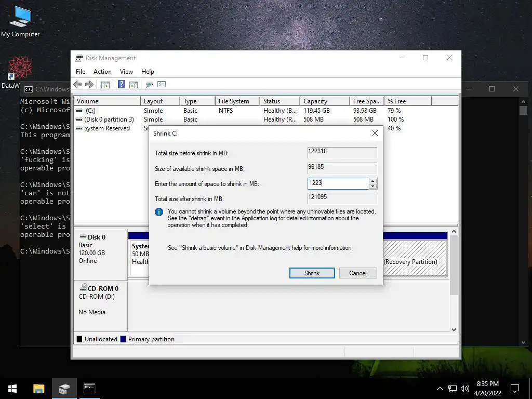This screenshot has height=399, width=532.
Task: Click scroll up arrow in disk graphical pane
Action: click(454, 231)
